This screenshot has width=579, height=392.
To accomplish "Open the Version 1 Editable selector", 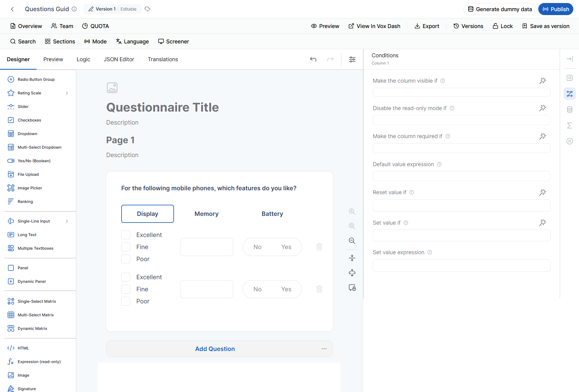I will point(112,9).
